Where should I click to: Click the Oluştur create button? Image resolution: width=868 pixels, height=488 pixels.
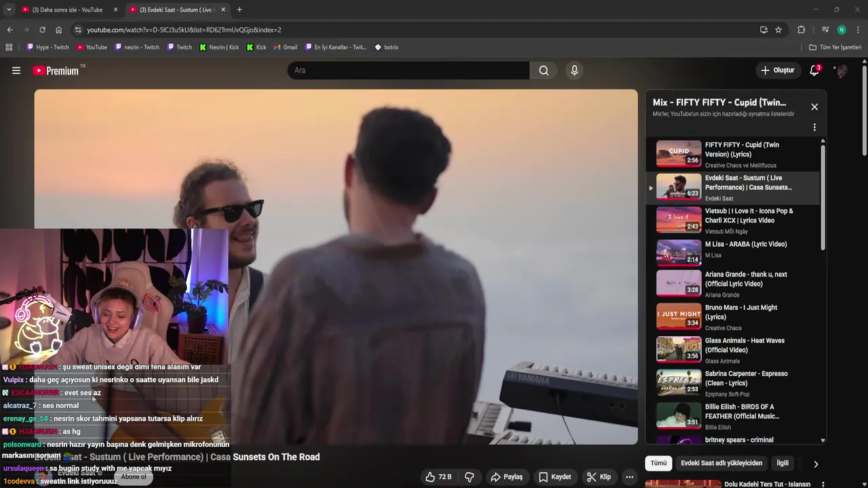[x=777, y=70]
